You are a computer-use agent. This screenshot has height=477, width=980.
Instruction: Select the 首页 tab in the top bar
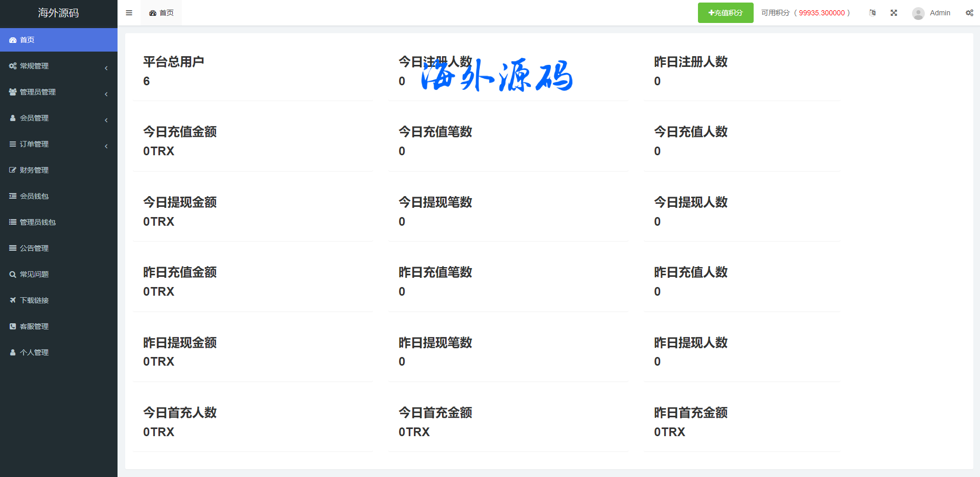point(161,13)
